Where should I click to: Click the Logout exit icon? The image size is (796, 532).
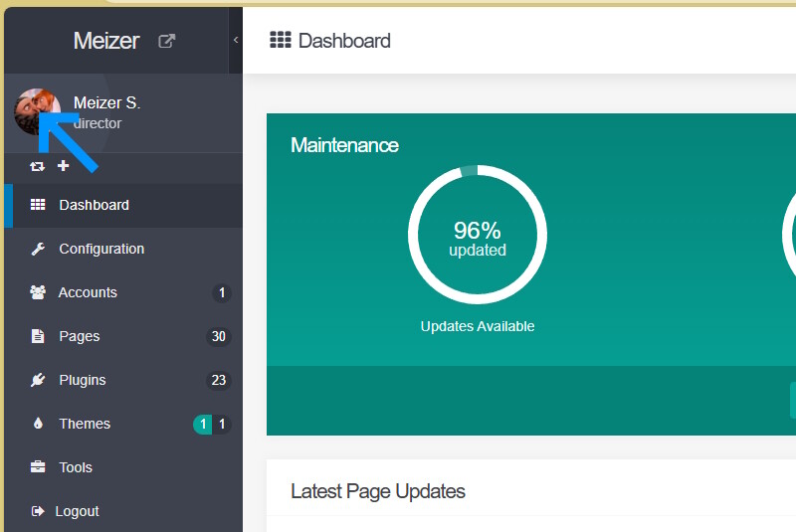click(38, 511)
